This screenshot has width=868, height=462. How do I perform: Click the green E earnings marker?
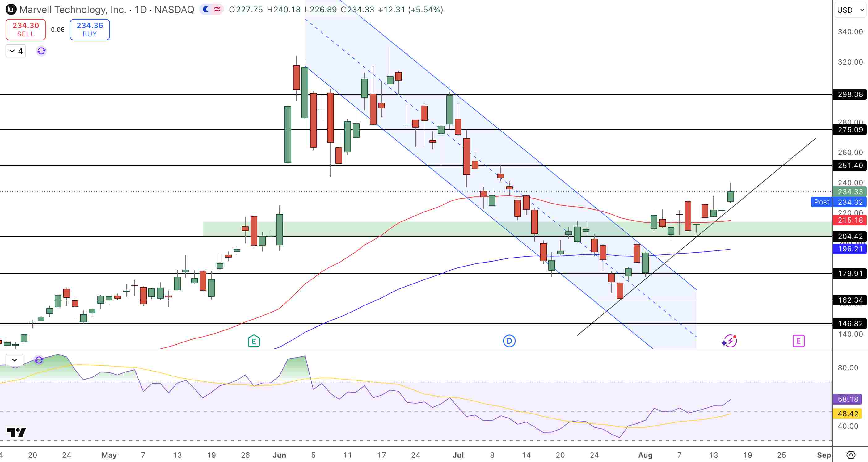coord(254,341)
